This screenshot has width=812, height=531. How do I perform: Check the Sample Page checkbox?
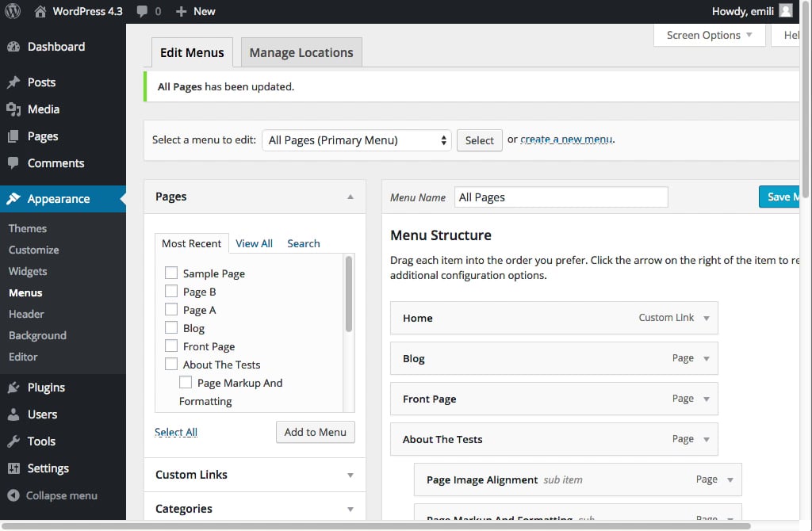point(171,273)
